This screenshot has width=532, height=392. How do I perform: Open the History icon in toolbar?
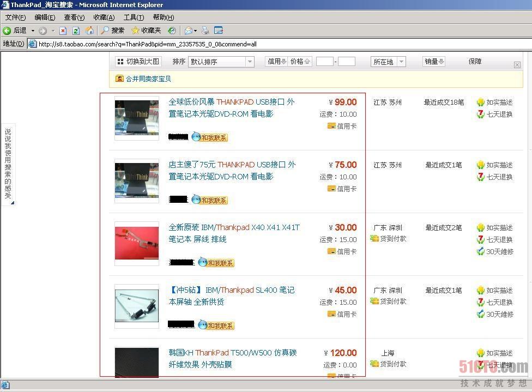pyautogui.click(x=172, y=31)
